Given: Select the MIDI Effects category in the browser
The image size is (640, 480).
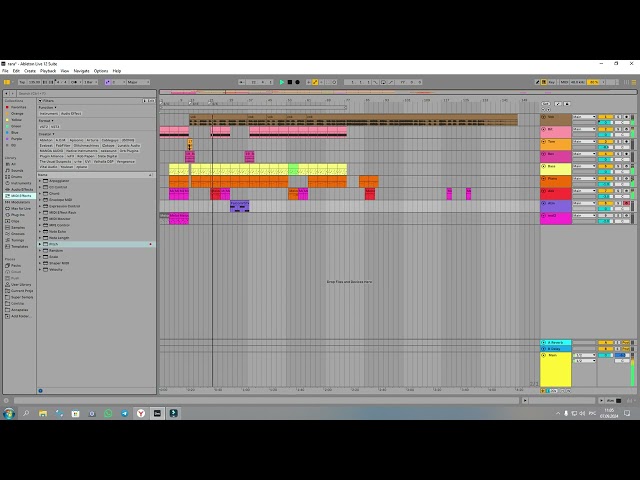Looking at the screenshot, I should tap(19, 196).
